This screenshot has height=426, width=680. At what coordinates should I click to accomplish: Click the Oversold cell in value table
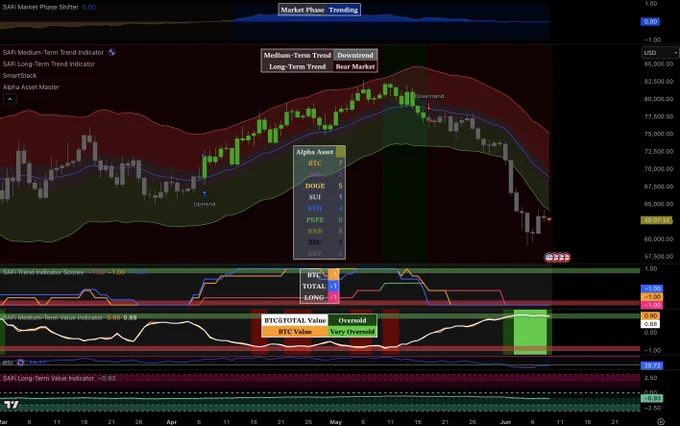352,320
